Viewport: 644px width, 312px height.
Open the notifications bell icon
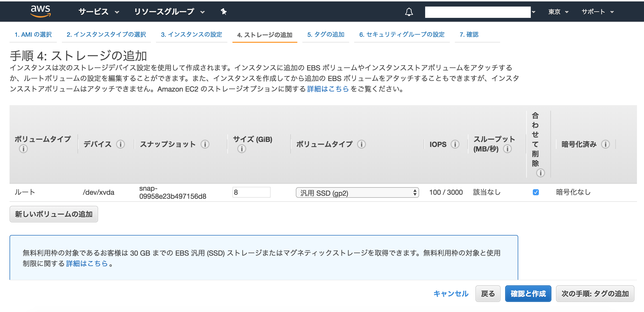pos(409,12)
